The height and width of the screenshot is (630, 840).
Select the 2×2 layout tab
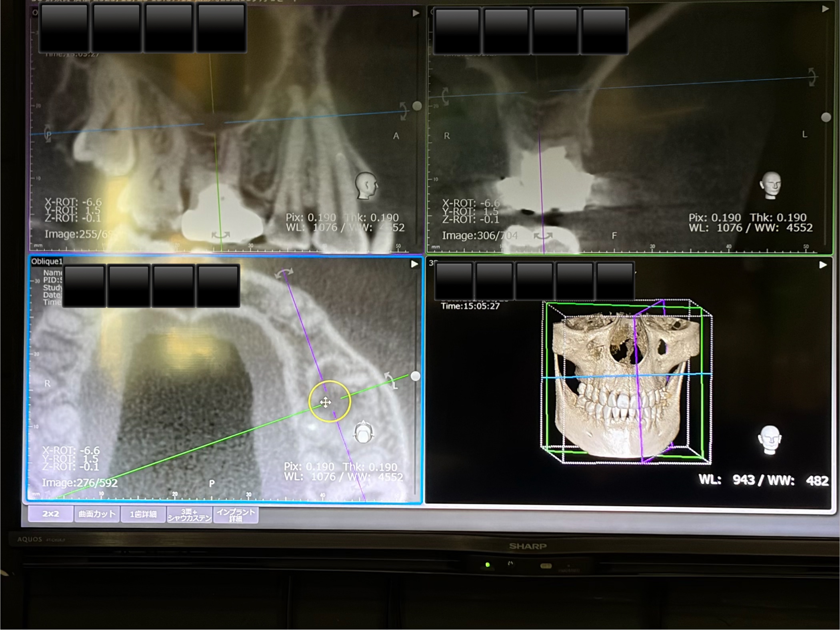tap(50, 514)
